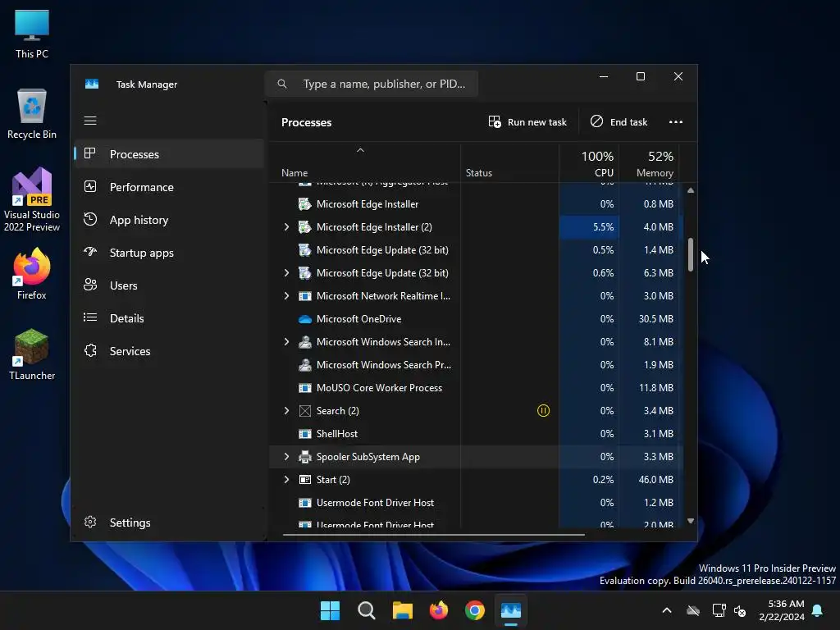Click the scrollbar down arrow in process list
Image resolution: width=840 pixels, height=630 pixels.
click(691, 521)
